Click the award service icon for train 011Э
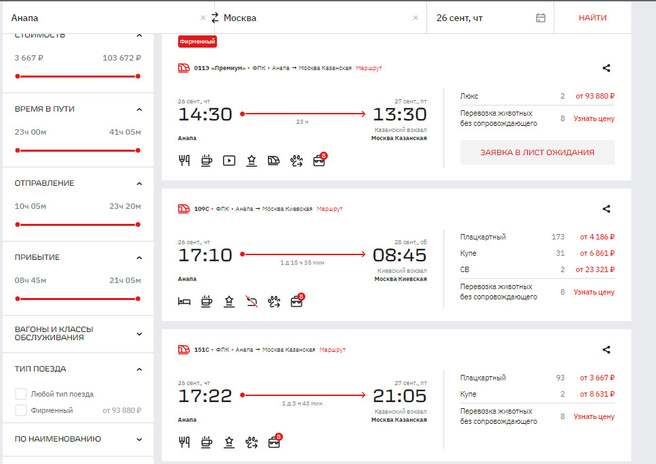 coord(251,160)
